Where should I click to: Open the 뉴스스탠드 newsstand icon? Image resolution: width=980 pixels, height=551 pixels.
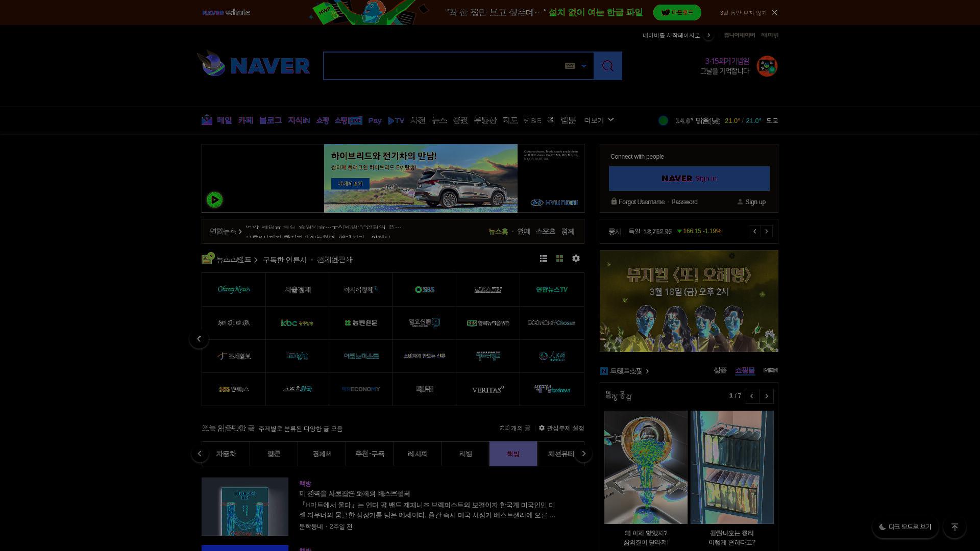pyautogui.click(x=208, y=259)
